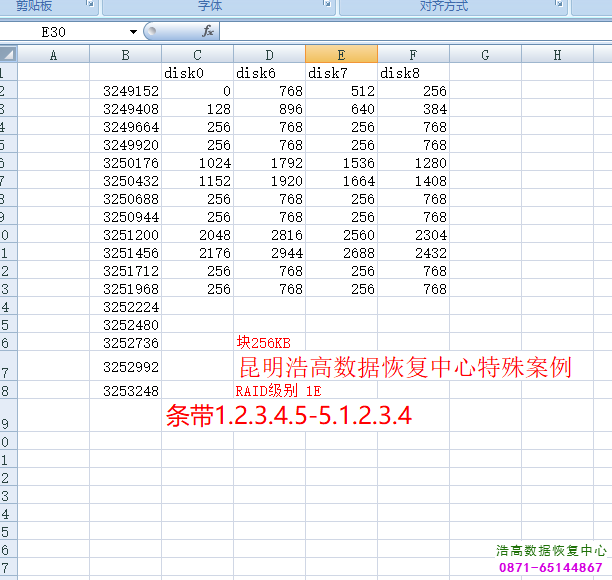Select the disk0 header cell
Image resolution: width=612 pixels, height=580 pixels.
point(197,73)
